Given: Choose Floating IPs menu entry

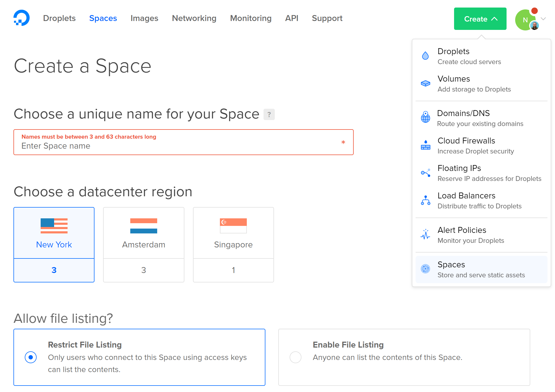Looking at the screenshot, I should point(482,173).
